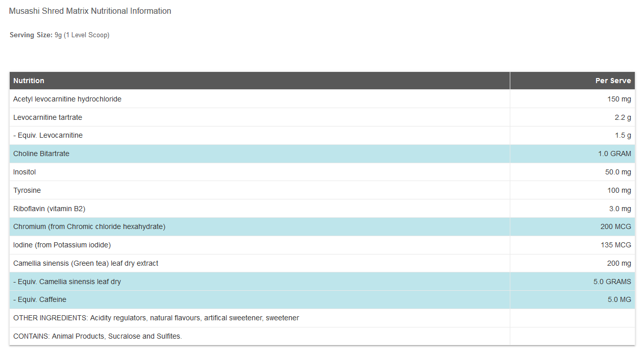The image size is (644, 356).
Task: Click the 'Serving Size:' label
Action: (x=31, y=35)
